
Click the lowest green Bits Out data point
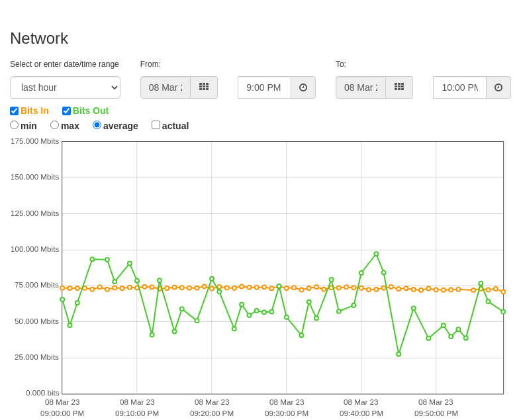point(399,354)
